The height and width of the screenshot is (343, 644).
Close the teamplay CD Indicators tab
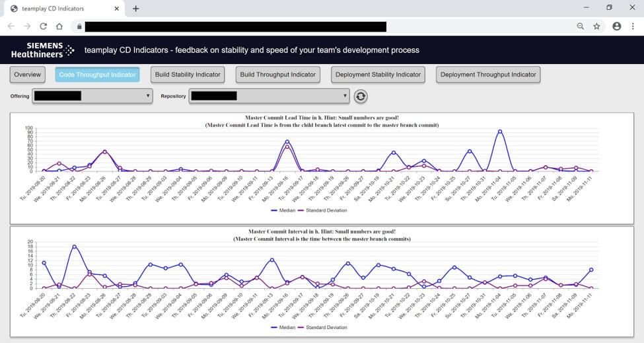click(117, 8)
